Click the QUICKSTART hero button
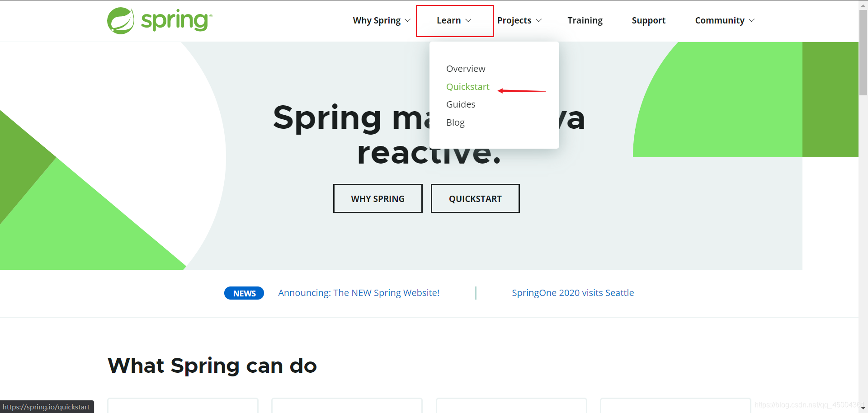 point(475,198)
